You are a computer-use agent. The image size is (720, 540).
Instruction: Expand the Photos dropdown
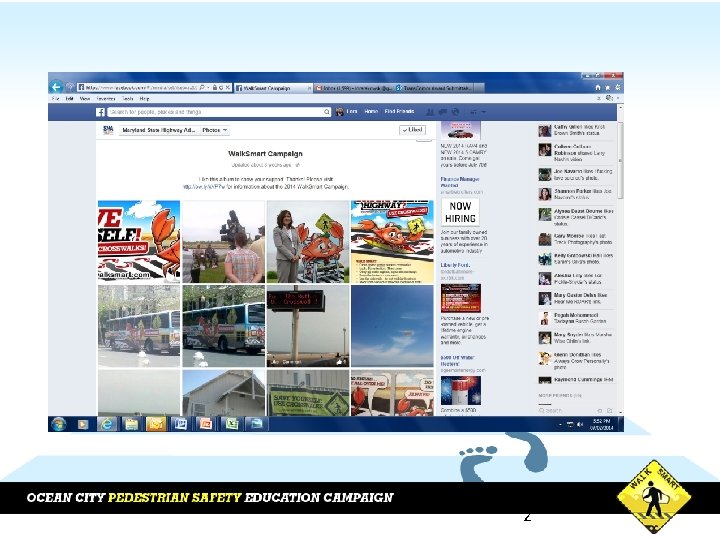pos(215,130)
